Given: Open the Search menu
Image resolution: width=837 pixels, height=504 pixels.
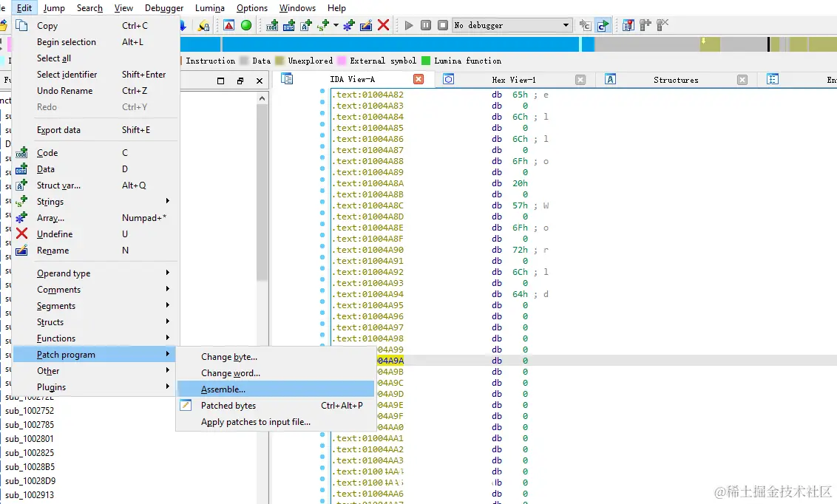Looking at the screenshot, I should [x=89, y=8].
